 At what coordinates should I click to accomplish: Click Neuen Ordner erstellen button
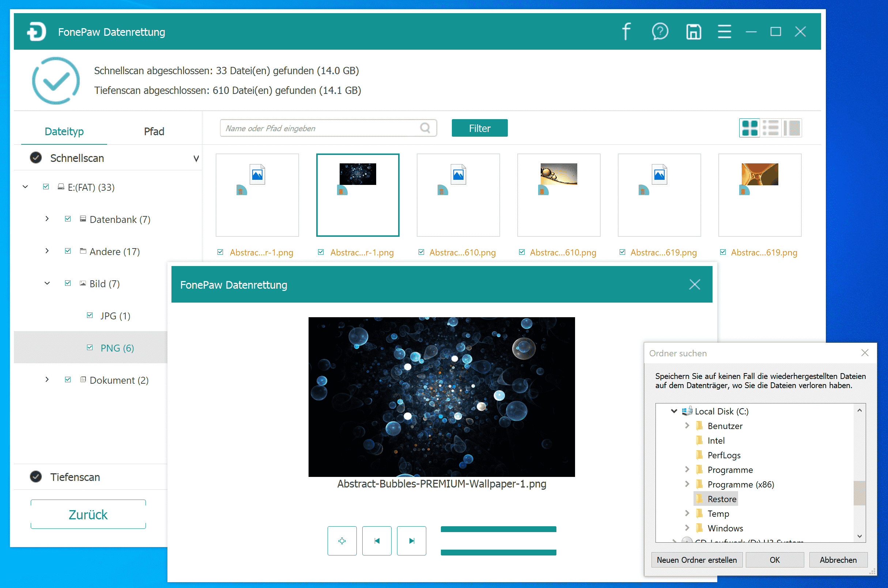click(x=697, y=560)
